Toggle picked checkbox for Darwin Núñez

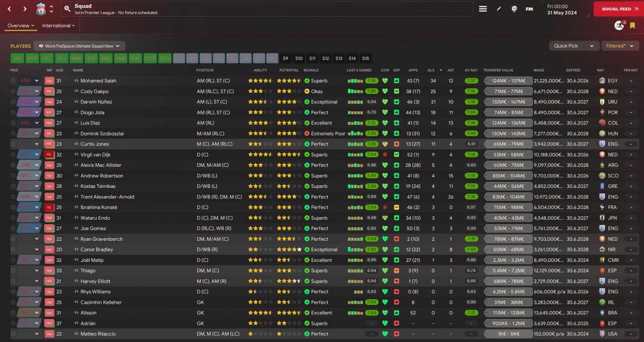tap(13, 102)
